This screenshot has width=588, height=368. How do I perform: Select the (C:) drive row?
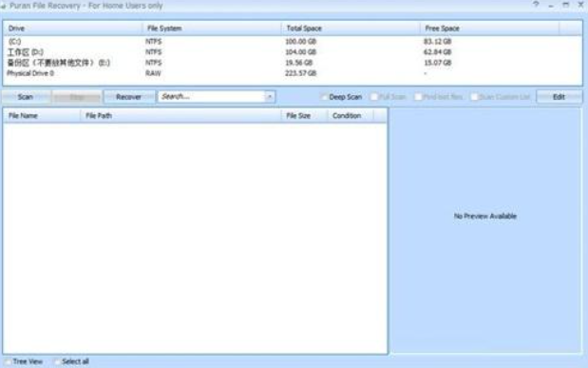[x=293, y=41]
